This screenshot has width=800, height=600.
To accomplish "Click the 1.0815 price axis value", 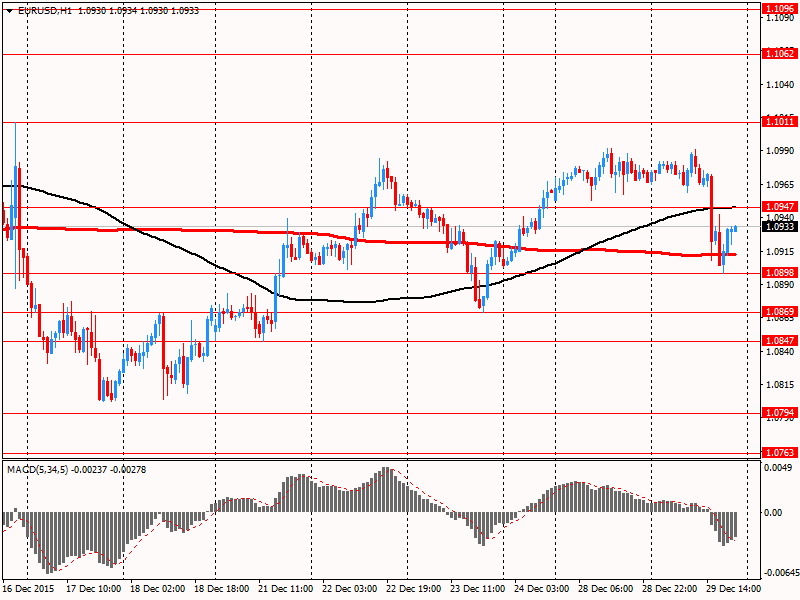I will click(x=780, y=385).
